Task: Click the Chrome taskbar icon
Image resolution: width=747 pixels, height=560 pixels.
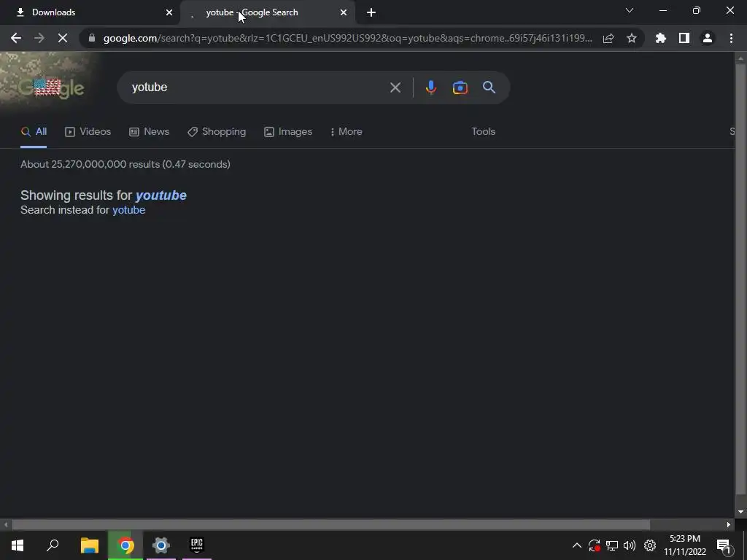Action: pyautogui.click(x=125, y=545)
